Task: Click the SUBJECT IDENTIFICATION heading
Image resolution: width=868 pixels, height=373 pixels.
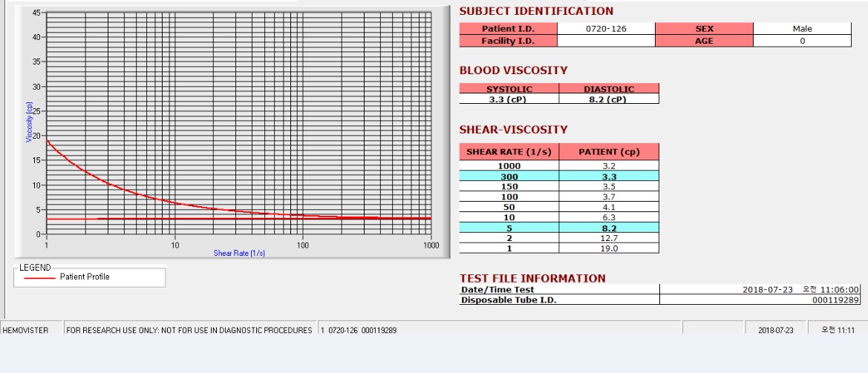Action: click(x=536, y=11)
